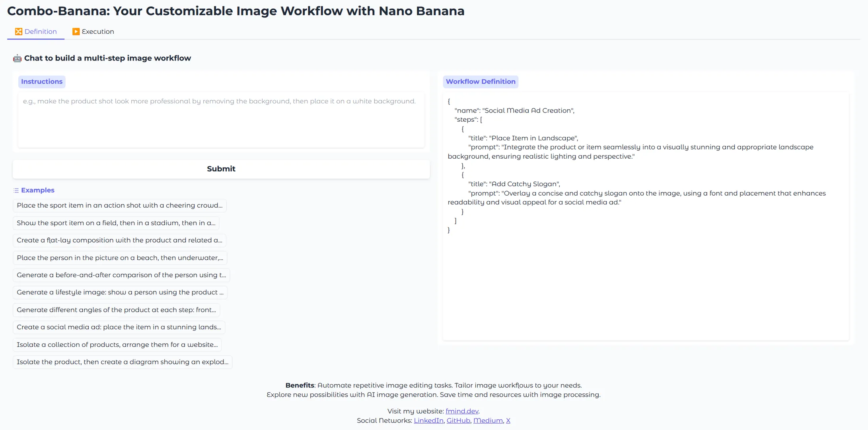Click inside the Workflow Definition JSON editor
This screenshot has height=430, width=868.
(646, 216)
